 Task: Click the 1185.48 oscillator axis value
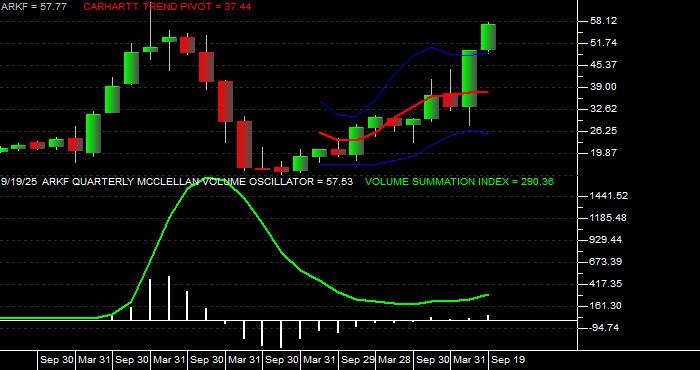tap(609, 218)
